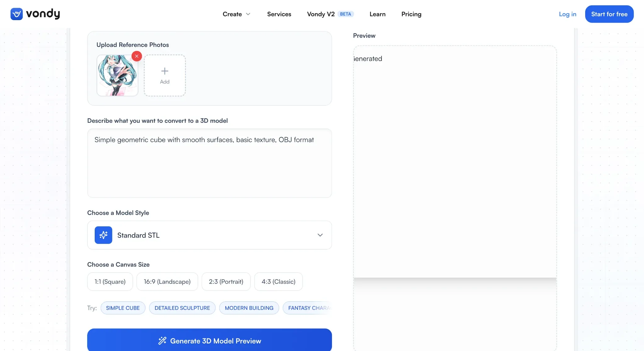
Task: Try the FANTASY CHARACTER preset
Action: 307,308
